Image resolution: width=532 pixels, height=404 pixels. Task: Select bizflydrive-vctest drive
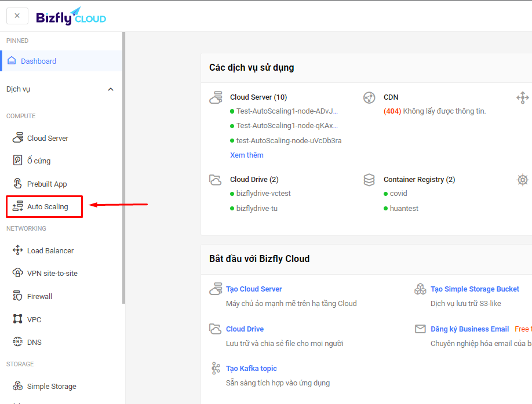263,194
